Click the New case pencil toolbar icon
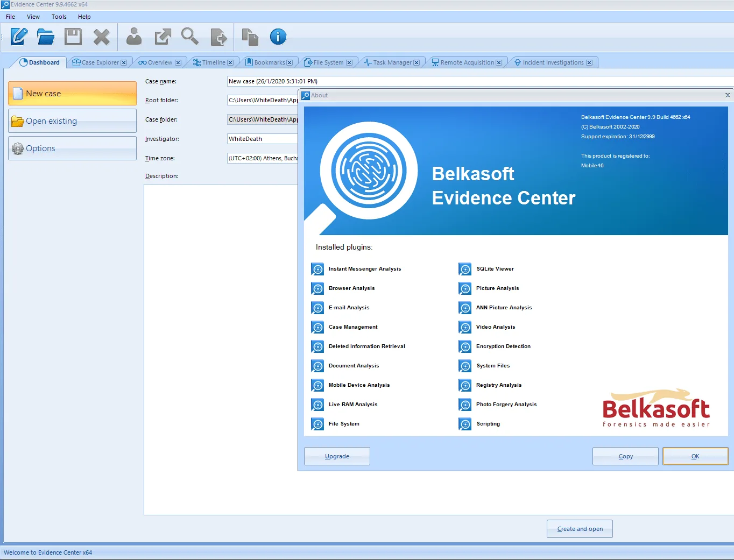This screenshot has height=560, width=734. click(x=19, y=37)
